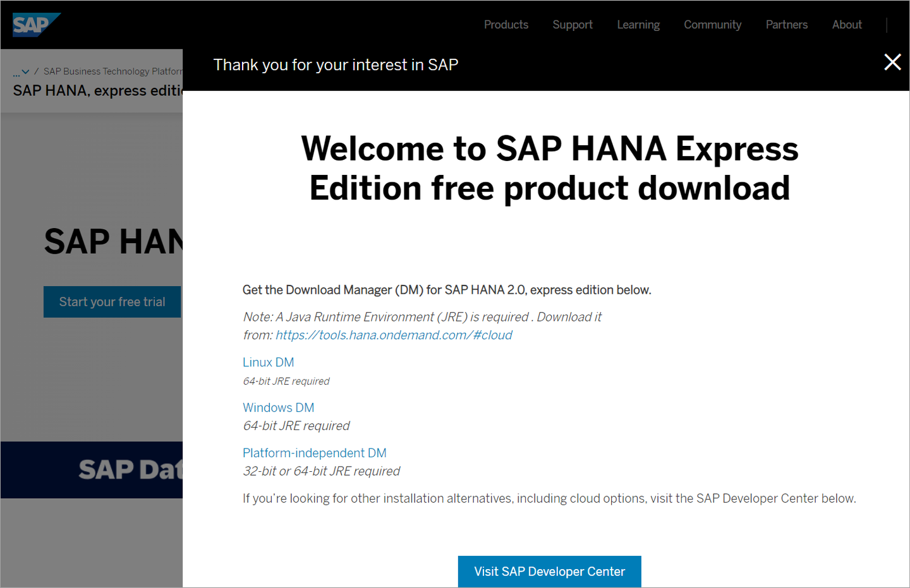This screenshot has width=910, height=588.
Task: Open the Support menu
Action: pyautogui.click(x=573, y=25)
